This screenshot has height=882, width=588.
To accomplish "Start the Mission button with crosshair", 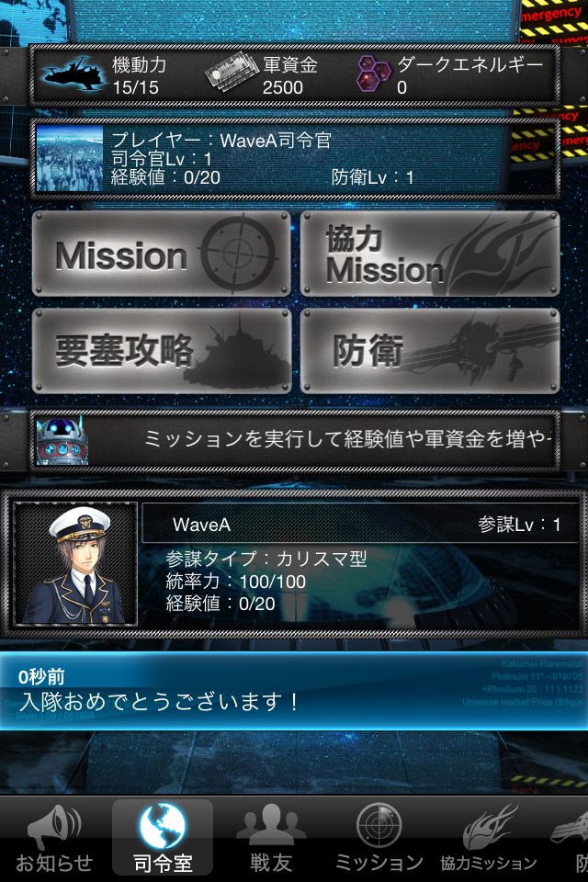I will coord(162,254).
